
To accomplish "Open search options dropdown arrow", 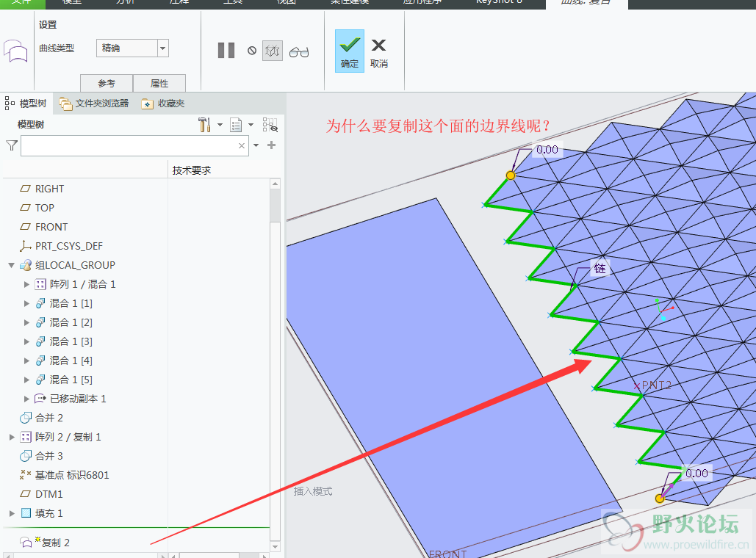I will 256,145.
